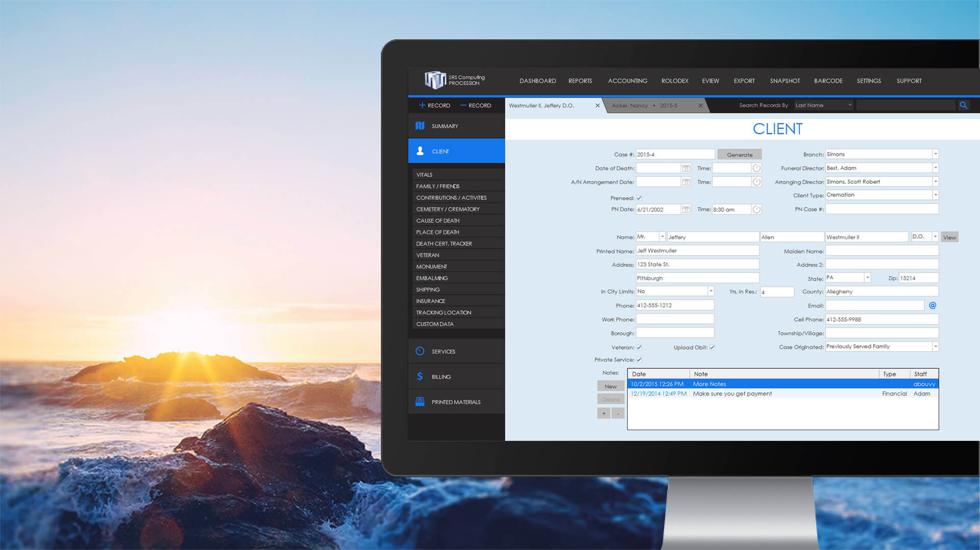The width and height of the screenshot is (980, 550).
Task: Select the Cause of Death sidebar item
Action: point(437,221)
